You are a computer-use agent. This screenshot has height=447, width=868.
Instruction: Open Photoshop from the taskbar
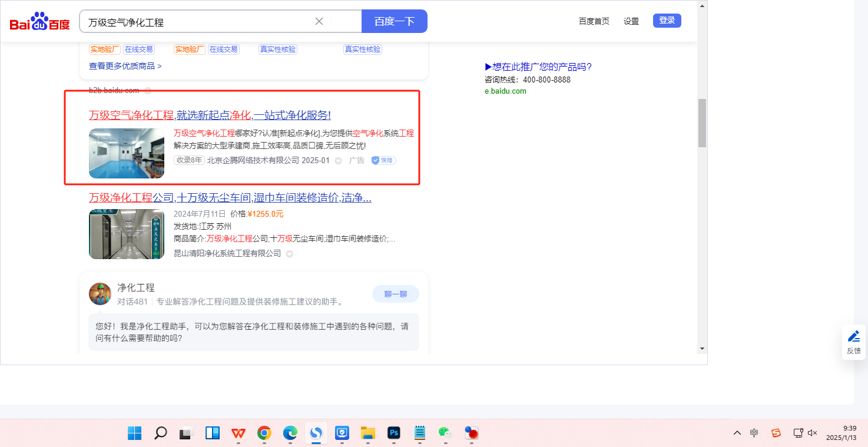point(394,433)
